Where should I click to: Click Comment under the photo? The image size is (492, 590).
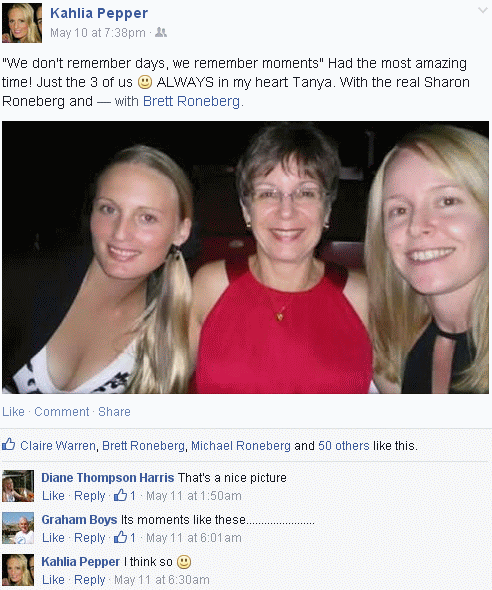pyautogui.click(x=62, y=412)
